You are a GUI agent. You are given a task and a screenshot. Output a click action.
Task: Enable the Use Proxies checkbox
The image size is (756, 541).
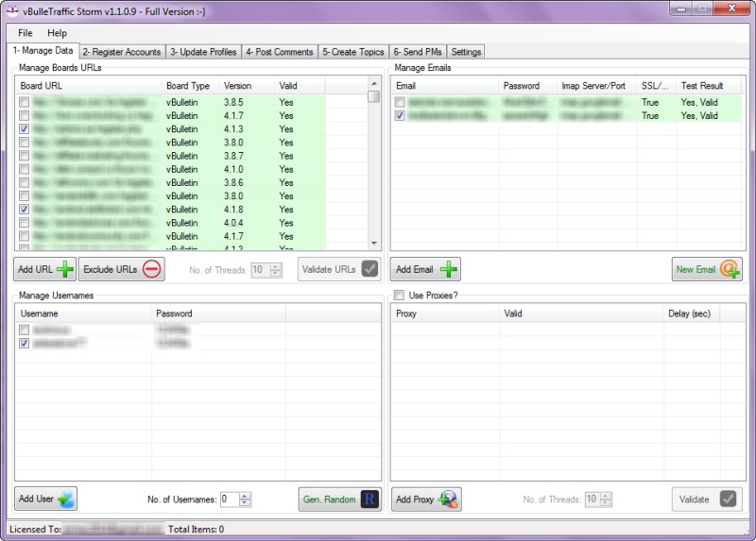click(400, 296)
